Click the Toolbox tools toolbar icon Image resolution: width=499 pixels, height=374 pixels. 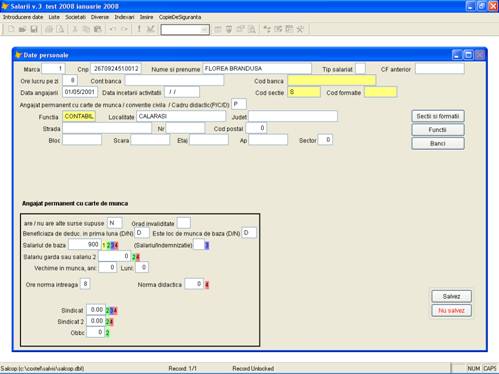pyautogui.click(x=300, y=29)
